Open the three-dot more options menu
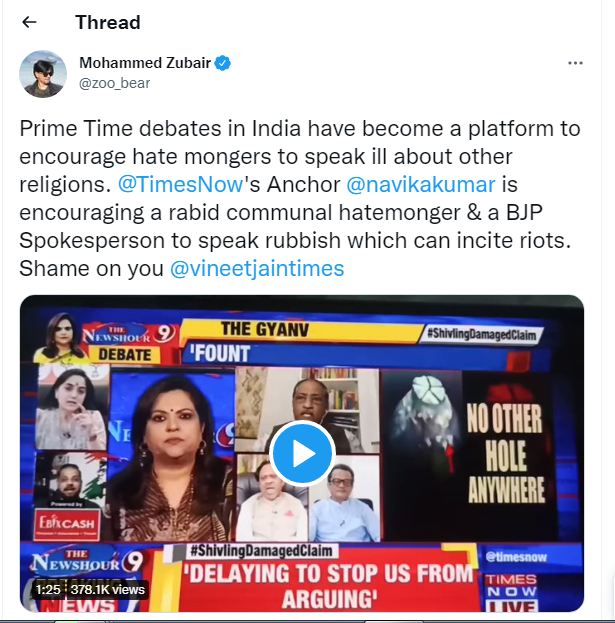Screen dimensions: 615x623 (x=575, y=63)
